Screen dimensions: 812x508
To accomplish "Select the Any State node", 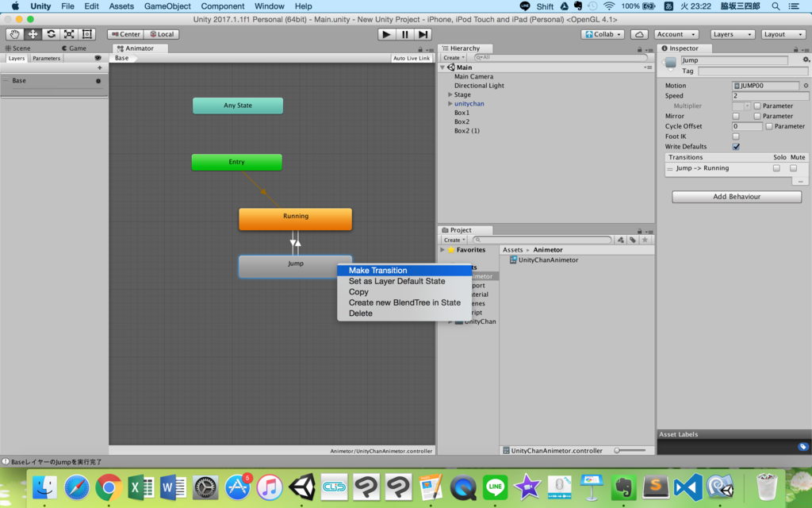I will (238, 106).
